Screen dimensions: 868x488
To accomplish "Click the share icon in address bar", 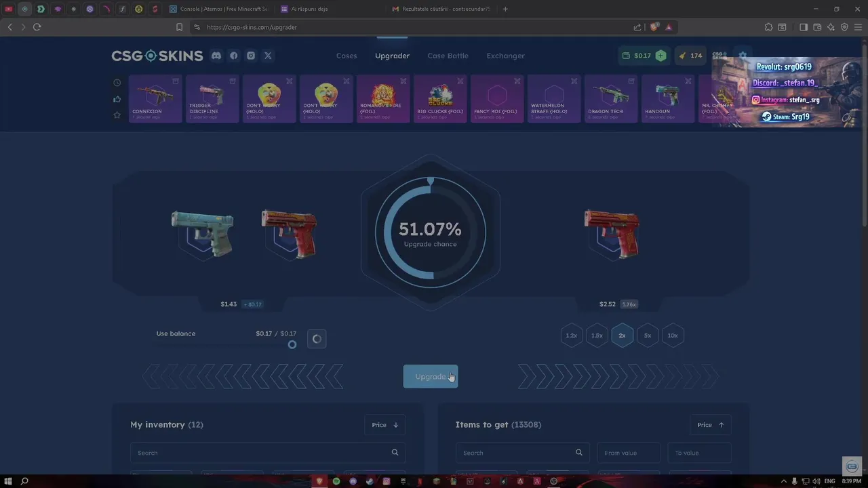I will [637, 27].
